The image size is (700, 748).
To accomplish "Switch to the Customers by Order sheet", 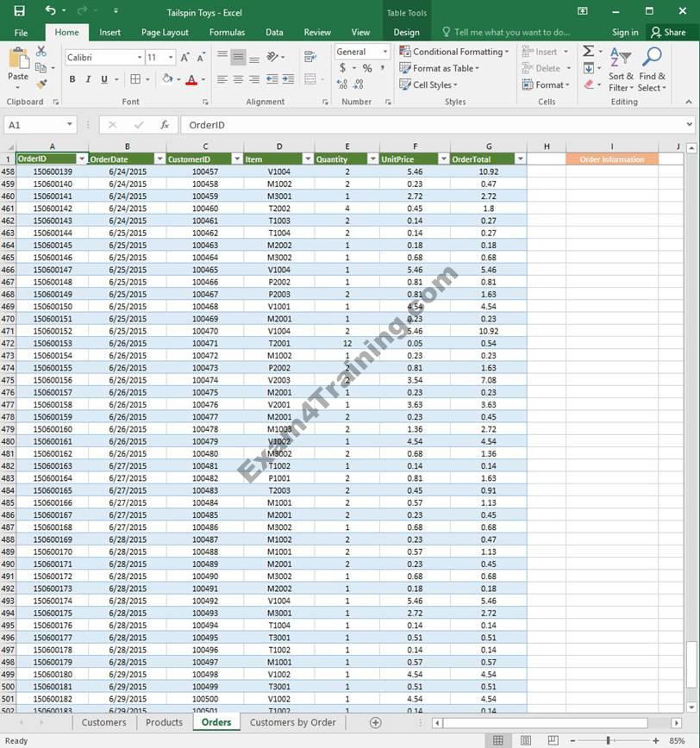I will pyautogui.click(x=292, y=722).
